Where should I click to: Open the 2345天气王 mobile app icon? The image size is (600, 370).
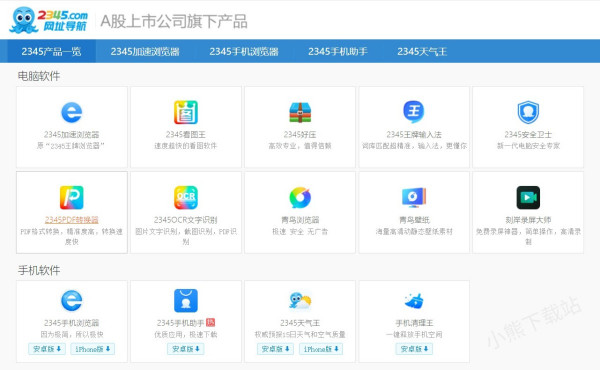click(x=300, y=301)
